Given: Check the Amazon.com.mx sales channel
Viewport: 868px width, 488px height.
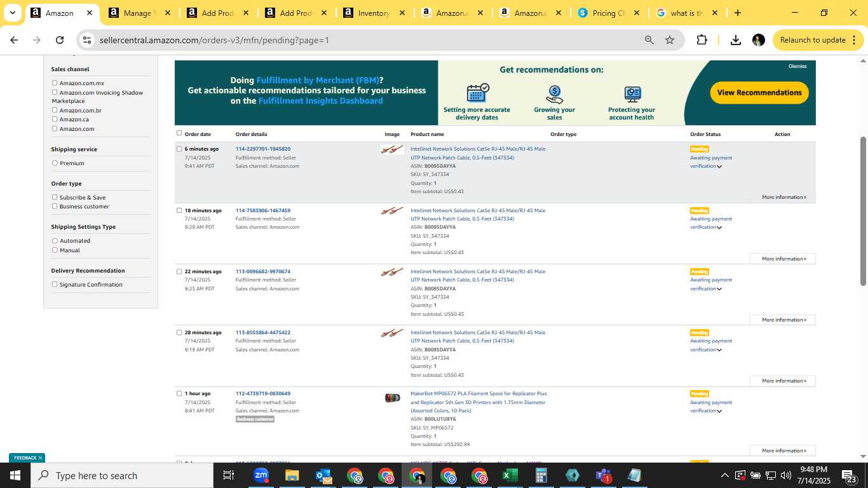Looking at the screenshot, I should pos(55,83).
